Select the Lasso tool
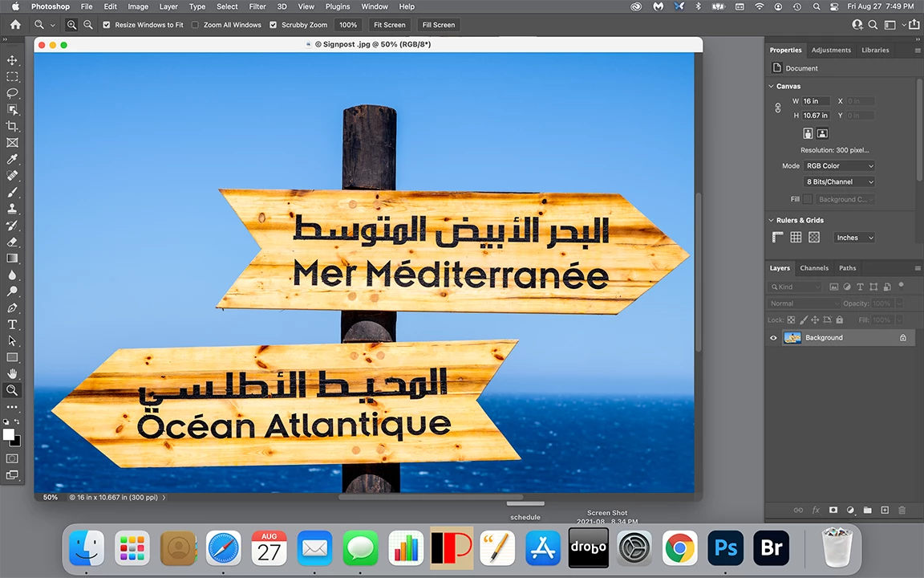The height and width of the screenshot is (578, 924). (x=12, y=93)
